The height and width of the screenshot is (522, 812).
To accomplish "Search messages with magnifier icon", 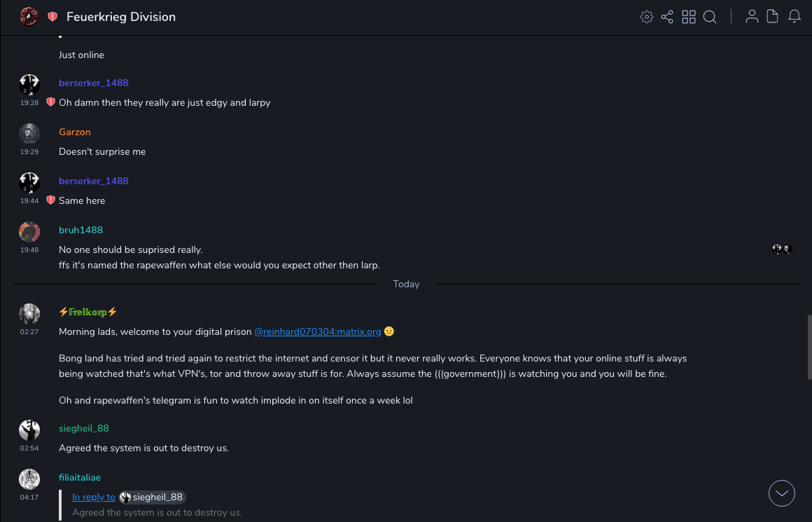I will (710, 17).
